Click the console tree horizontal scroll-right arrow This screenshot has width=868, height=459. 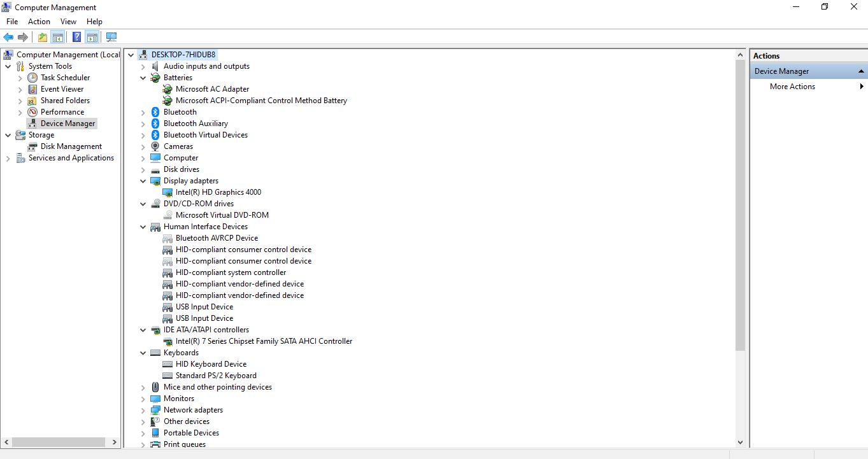point(114,442)
